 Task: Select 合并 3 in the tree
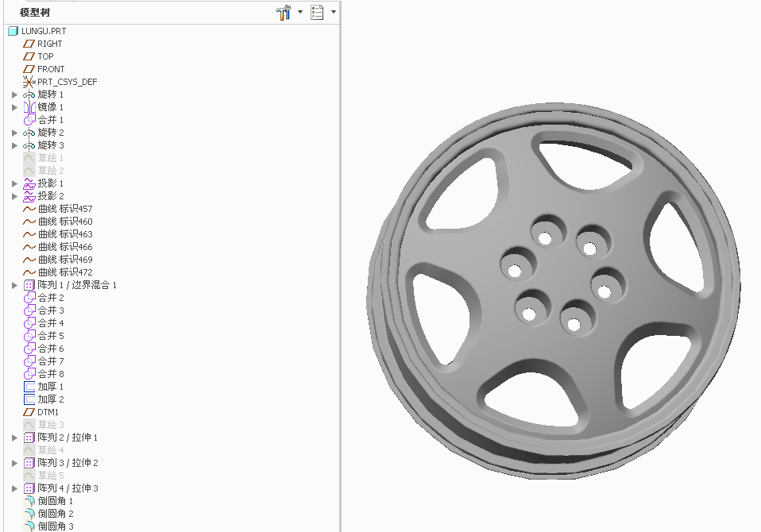click(x=51, y=310)
